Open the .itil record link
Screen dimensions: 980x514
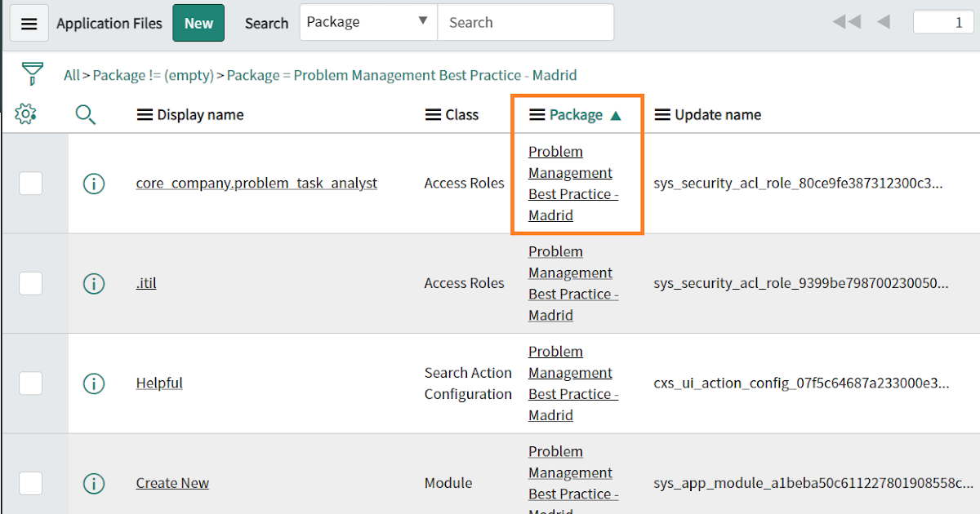click(145, 283)
